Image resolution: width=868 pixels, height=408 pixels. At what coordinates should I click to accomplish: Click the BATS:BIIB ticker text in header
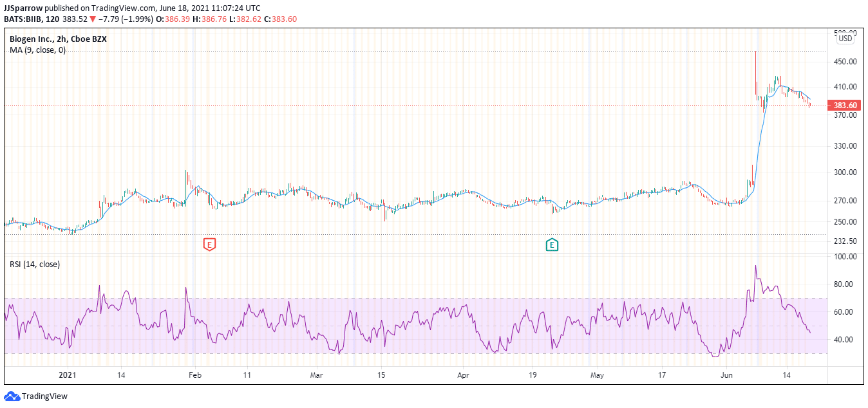[23, 19]
